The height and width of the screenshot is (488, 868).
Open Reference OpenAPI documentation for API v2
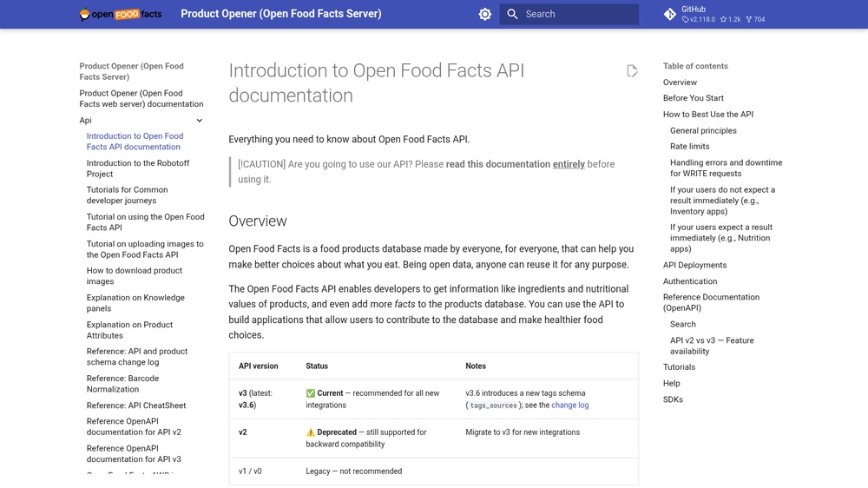tap(134, 426)
